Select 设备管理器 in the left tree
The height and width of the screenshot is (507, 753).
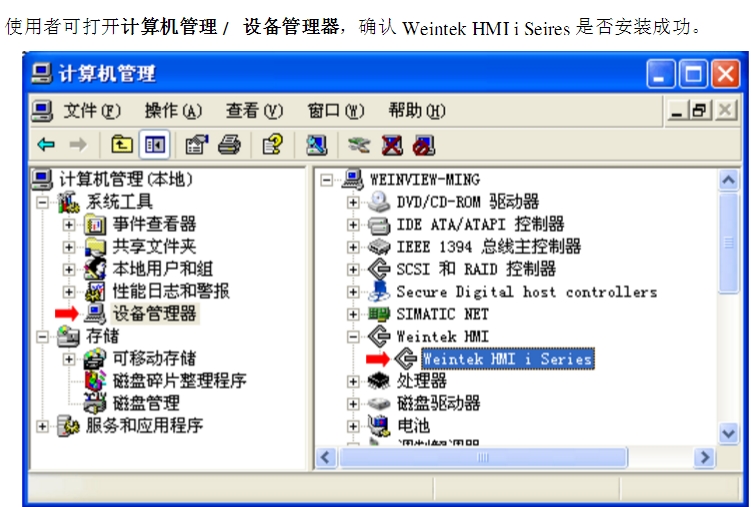click(x=155, y=314)
